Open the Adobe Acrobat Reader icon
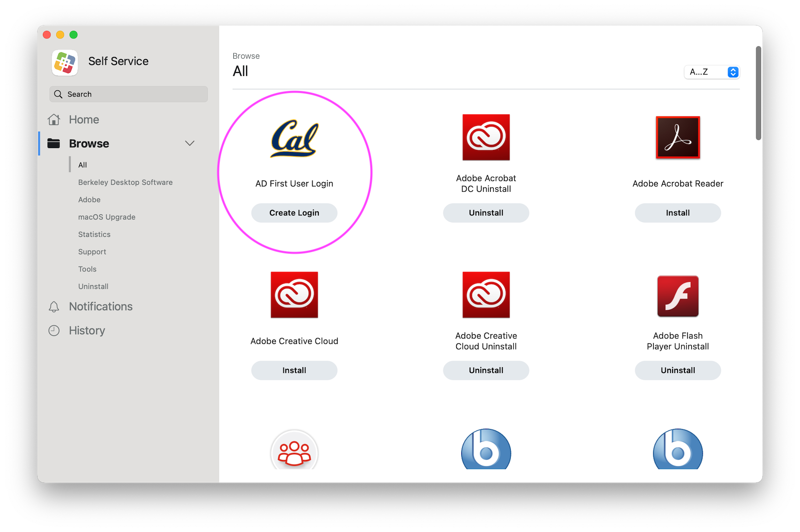The image size is (800, 532). (678, 137)
